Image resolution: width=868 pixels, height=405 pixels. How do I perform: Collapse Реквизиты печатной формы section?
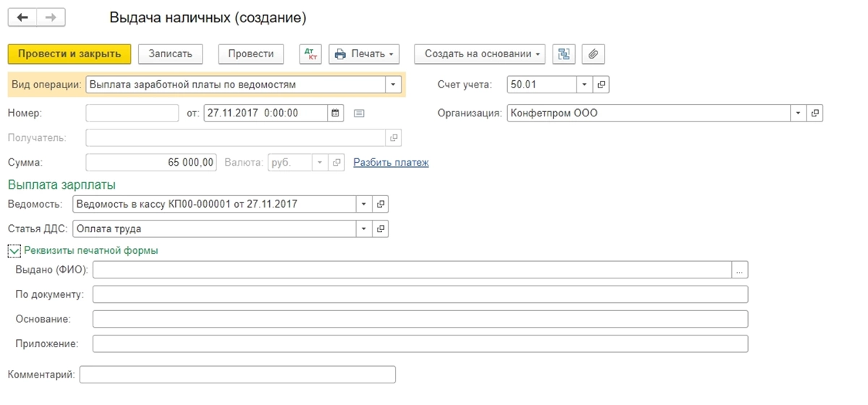pyautogui.click(x=14, y=251)
